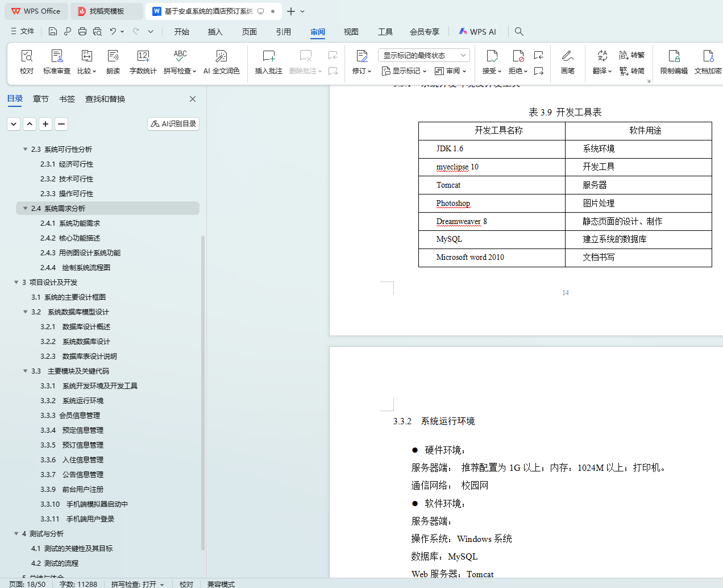Collapse the 3.2 系统数据库模型设计 node
Screen dimensions: 723x588
[25, 312]
